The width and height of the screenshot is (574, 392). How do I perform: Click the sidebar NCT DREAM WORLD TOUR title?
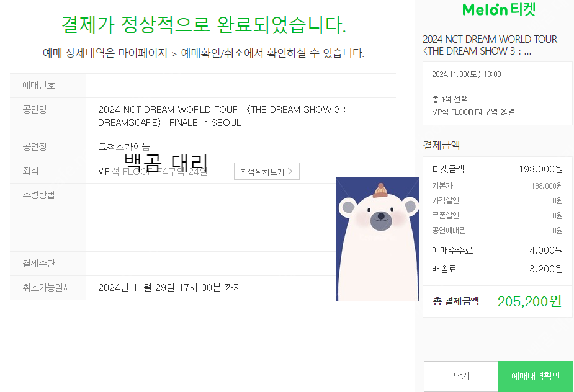[x=490, y=45]
